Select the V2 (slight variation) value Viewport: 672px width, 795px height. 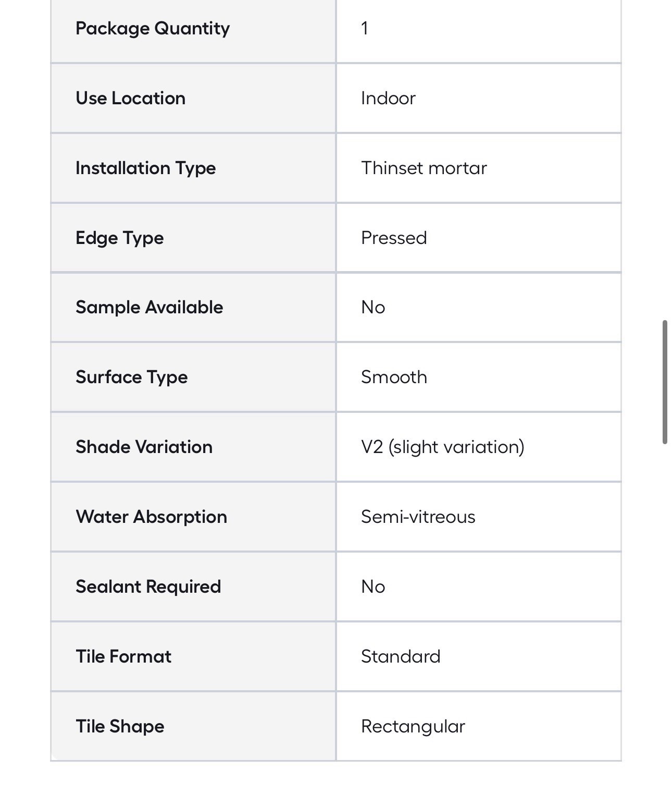pos(443,447)
